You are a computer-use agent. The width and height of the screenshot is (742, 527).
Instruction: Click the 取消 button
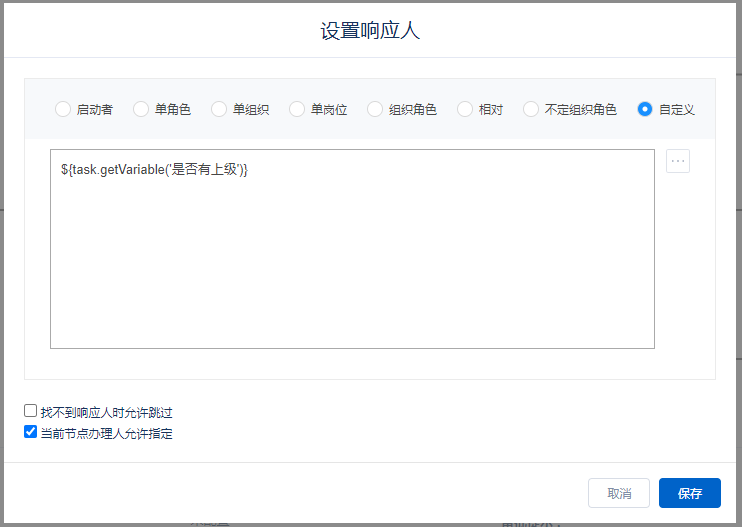[619, 493]
